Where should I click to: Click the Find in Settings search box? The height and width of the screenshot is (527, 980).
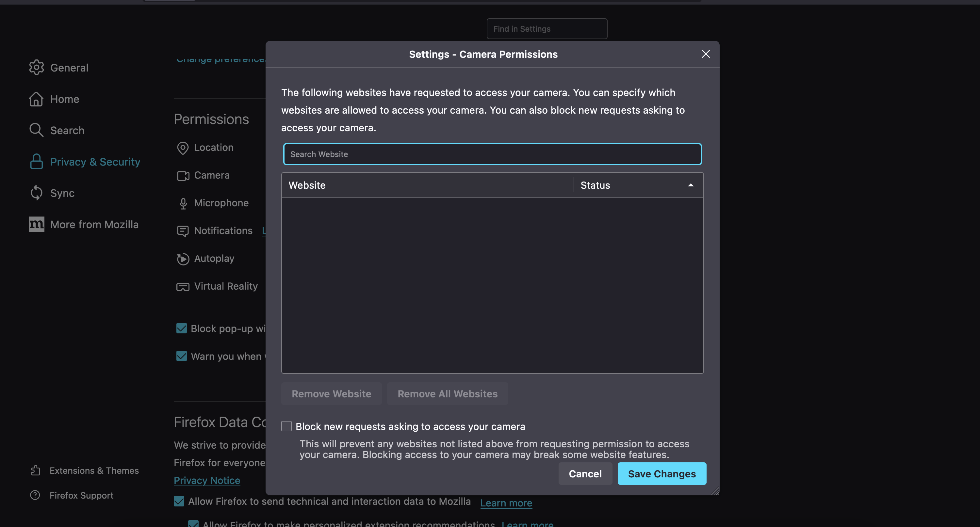coord(547,29)
